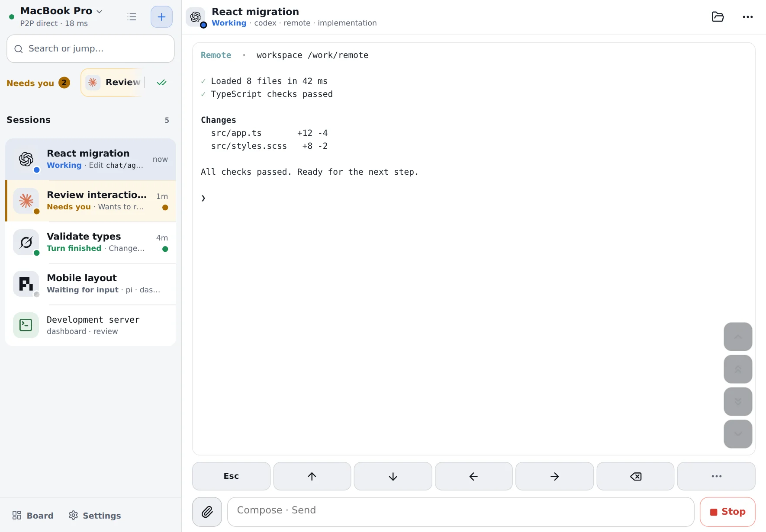Send the Esc key
766x532 pixels.
[231, 476]
